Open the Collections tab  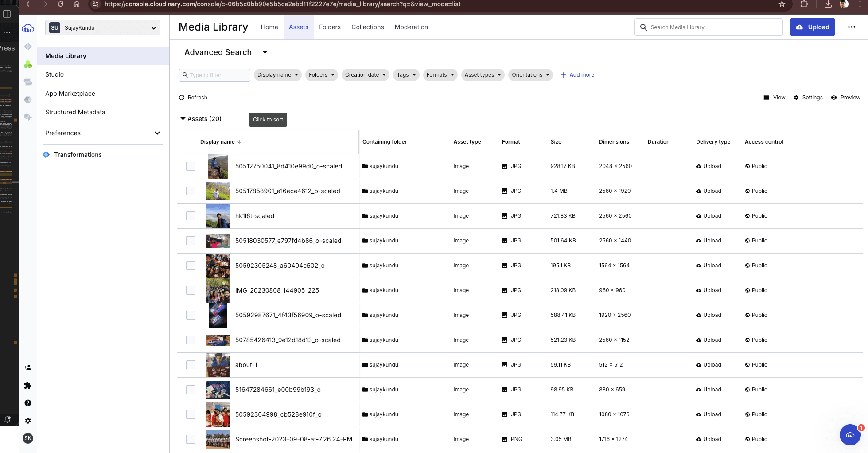[367, 27]
